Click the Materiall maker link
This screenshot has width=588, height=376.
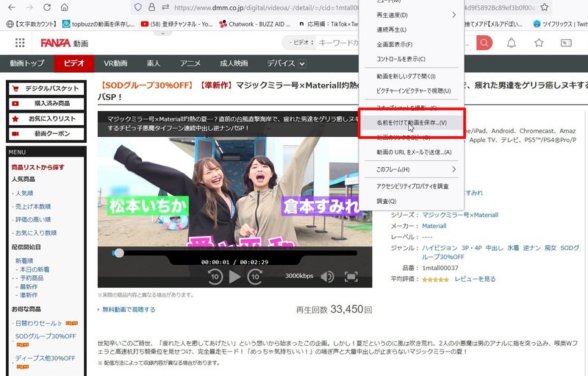(x=434, y=226)
